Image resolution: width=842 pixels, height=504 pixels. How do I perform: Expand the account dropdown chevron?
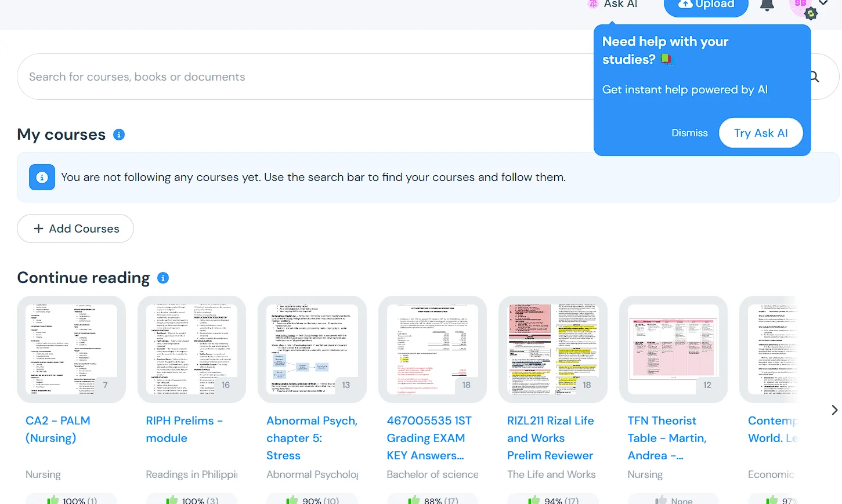coord(823,3)
